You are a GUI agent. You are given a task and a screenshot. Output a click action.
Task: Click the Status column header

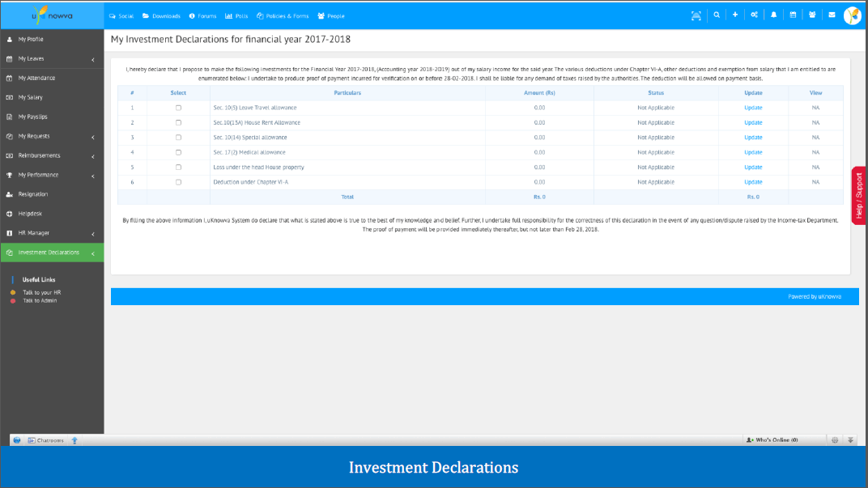tap(655, 93)
